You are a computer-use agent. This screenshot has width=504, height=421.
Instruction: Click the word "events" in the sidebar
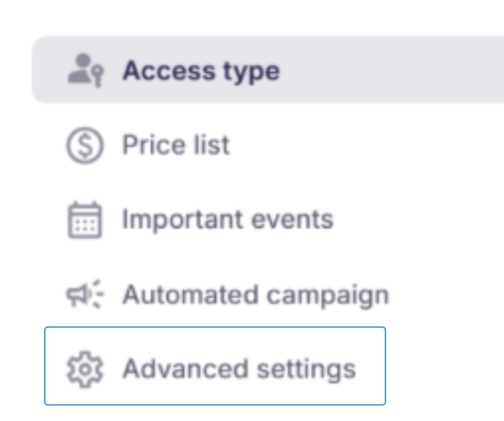[292, 220]
